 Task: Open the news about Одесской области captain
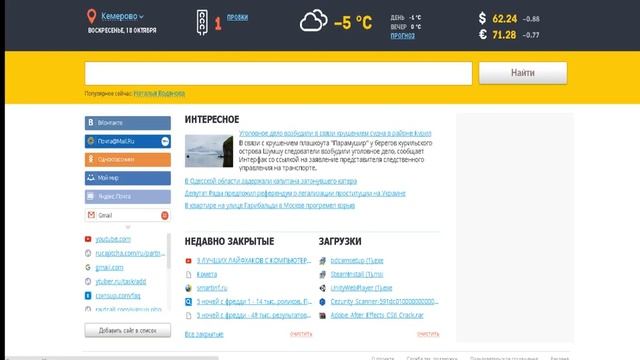[271, 181]
